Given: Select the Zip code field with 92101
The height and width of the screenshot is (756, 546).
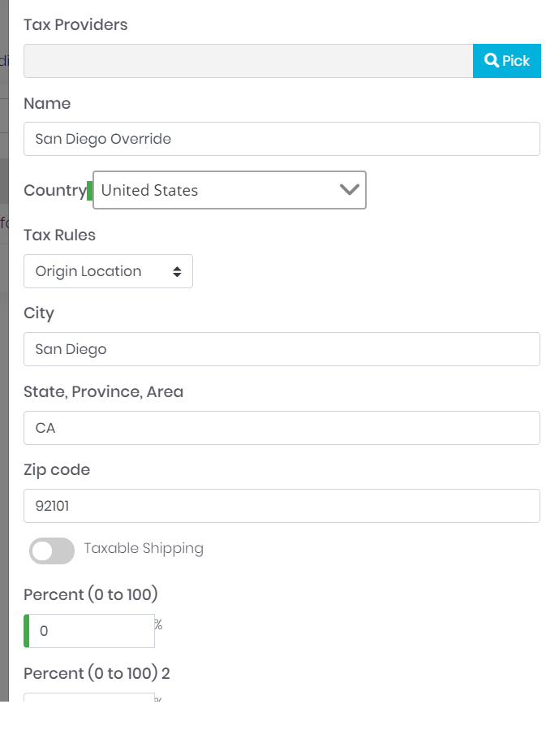Looking at the screenshot, I should click(282, 506).
